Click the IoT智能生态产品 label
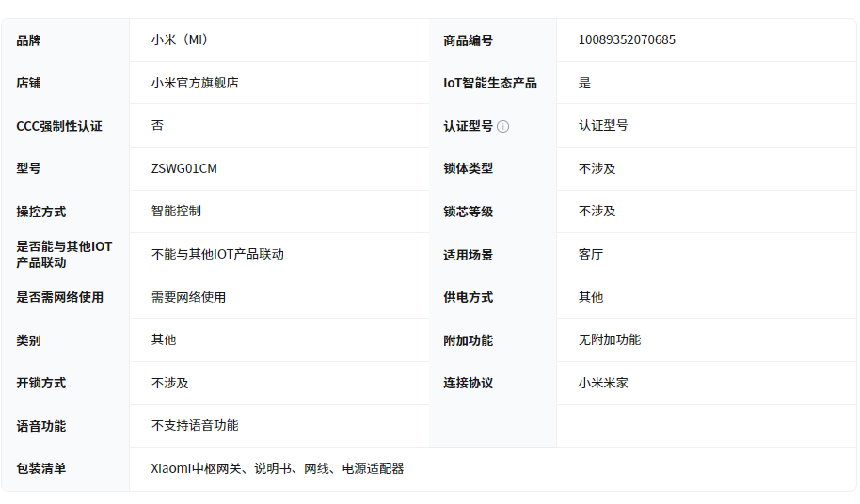This screenshot has width=860, height=504. pyautogui.click(x=490, y=84)
